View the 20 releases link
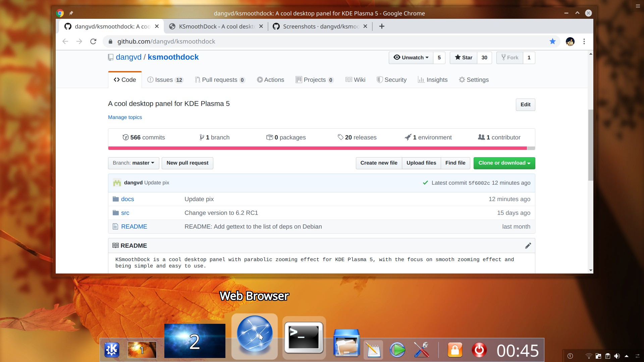Screen dimensions: 644x362 357,137
